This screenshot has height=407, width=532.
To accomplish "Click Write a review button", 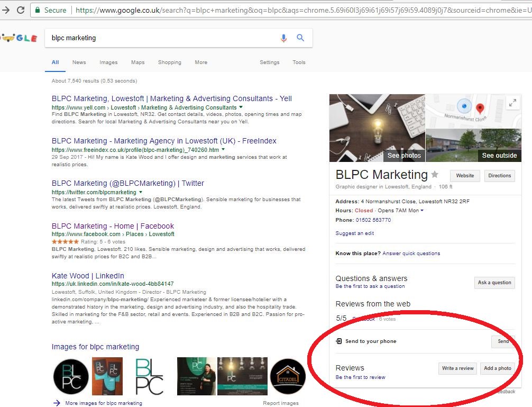I will click(x=457, y=368).
